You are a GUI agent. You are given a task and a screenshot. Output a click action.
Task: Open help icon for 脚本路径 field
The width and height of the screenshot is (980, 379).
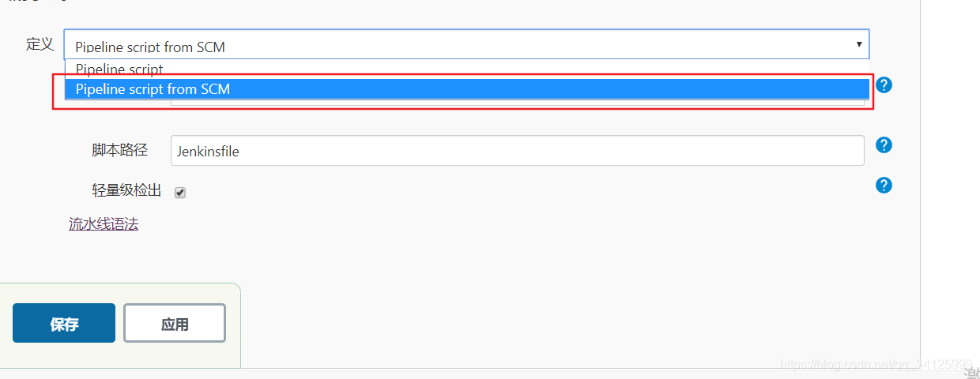(x=884, y=145)
